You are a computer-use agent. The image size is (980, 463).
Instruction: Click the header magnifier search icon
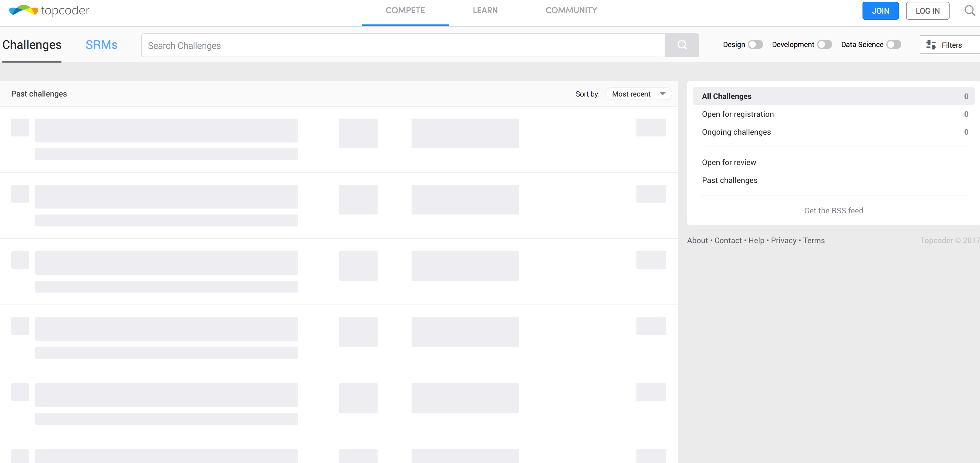coord(969,11)
